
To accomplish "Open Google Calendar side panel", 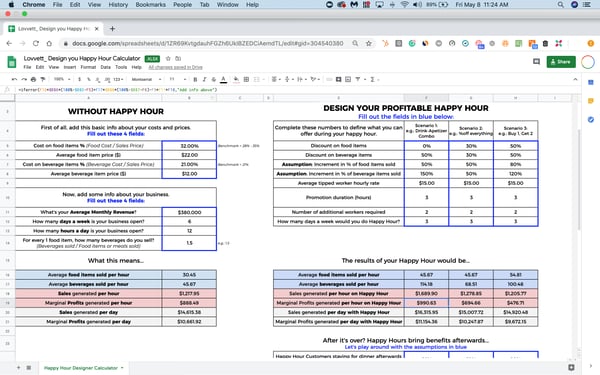I will point(590,82).
